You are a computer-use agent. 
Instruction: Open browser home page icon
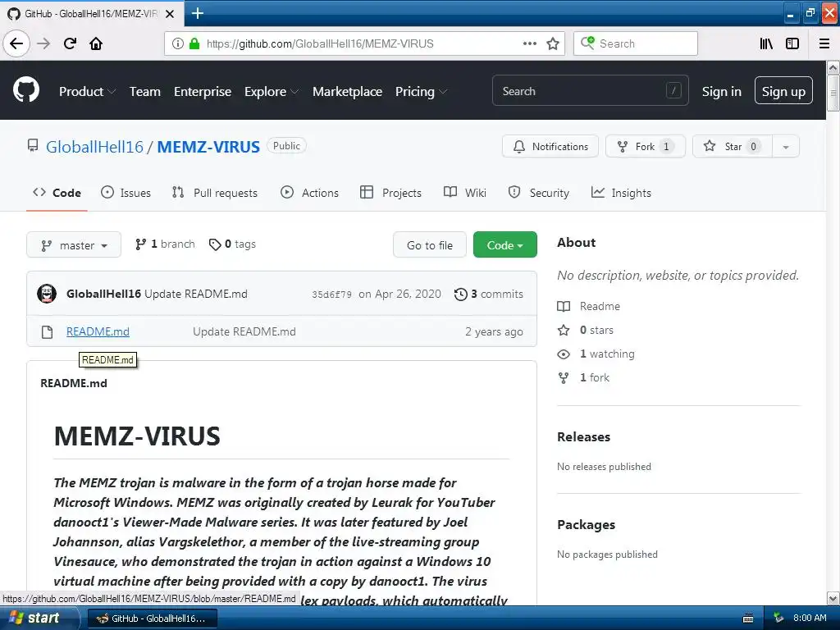pos(96,43)
